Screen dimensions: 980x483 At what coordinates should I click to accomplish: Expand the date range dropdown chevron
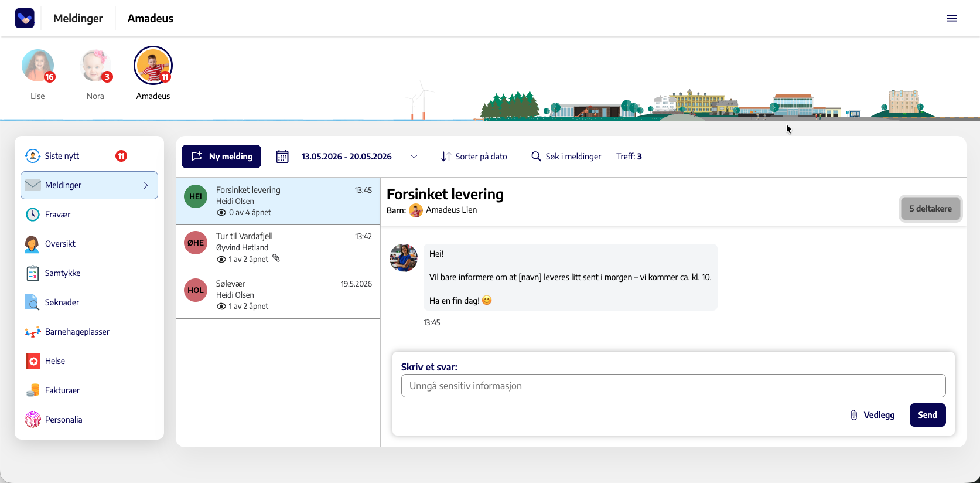[414, 157]
